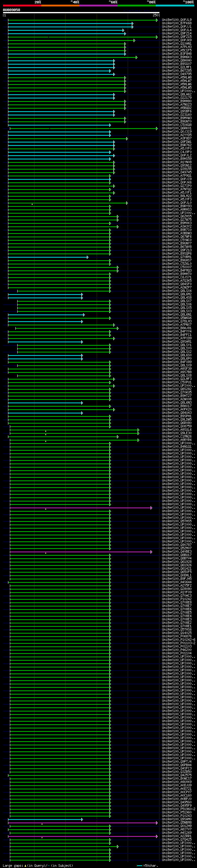Select UniRef100_P06876 label

(x=177, y=636)
